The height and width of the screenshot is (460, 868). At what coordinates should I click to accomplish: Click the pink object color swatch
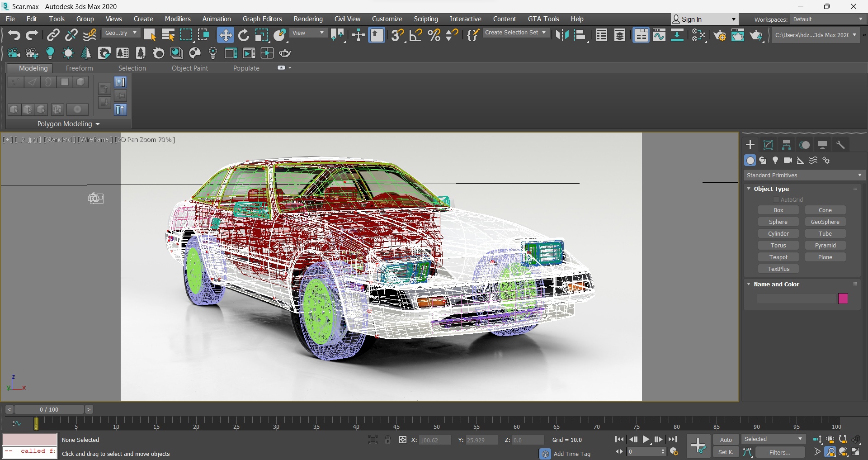(x=843, y=299)
